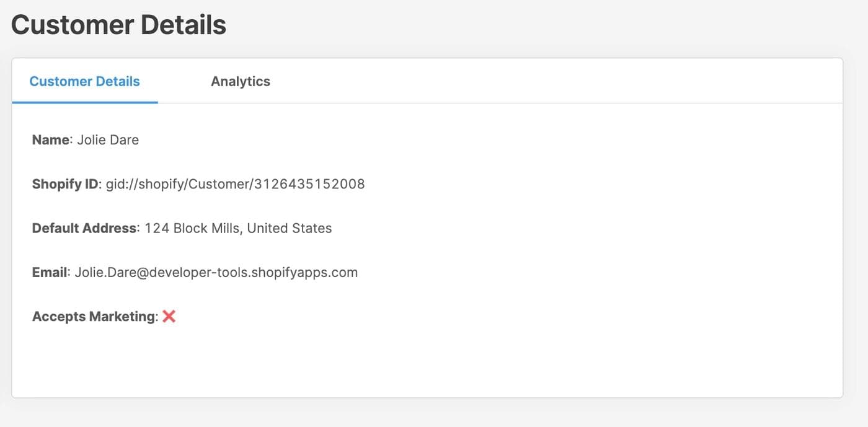Click the country text United States
The width and height of the screenshot is (868, 427).
click(x=289, y=228)
